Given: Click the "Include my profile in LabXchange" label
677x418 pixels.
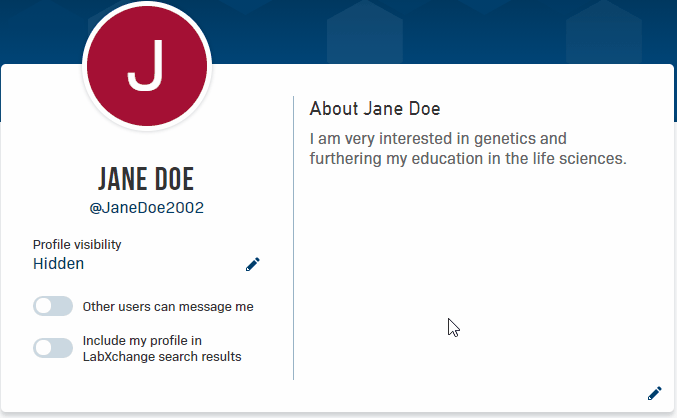Looking at the screenshot, I should pos(143,340).
